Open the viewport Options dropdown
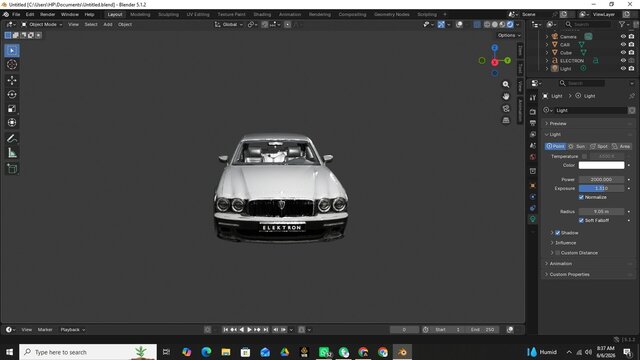The width and height of the screenshot is (640, 360). tap(509, 36)
